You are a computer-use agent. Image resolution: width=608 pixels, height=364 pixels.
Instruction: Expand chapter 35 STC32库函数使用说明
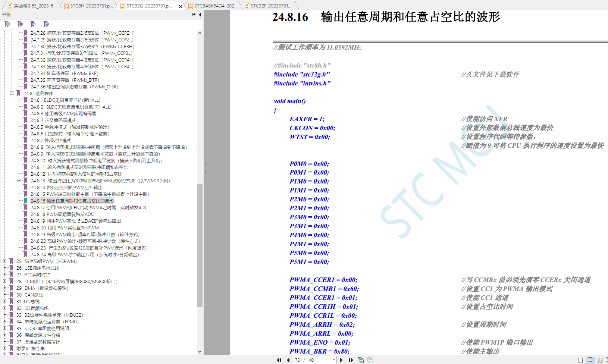tap(4, 328)
